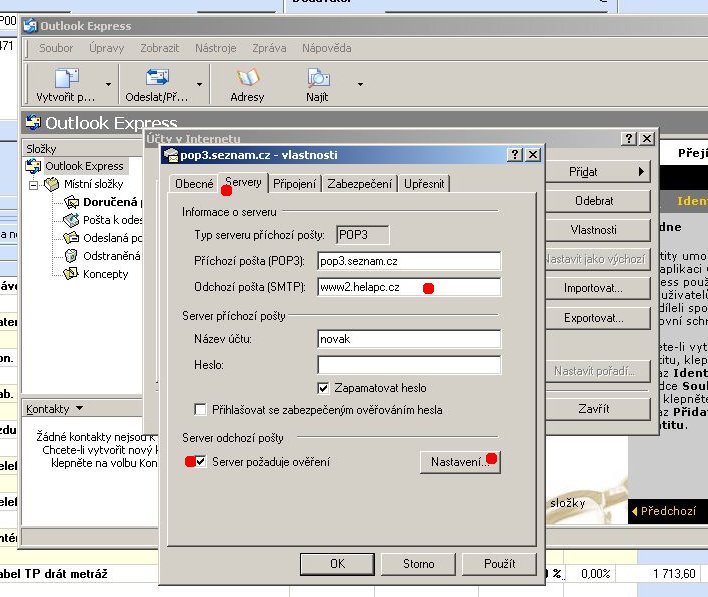Click the Najít search icon
The image size is (708, 597).
tap(318, 77)
